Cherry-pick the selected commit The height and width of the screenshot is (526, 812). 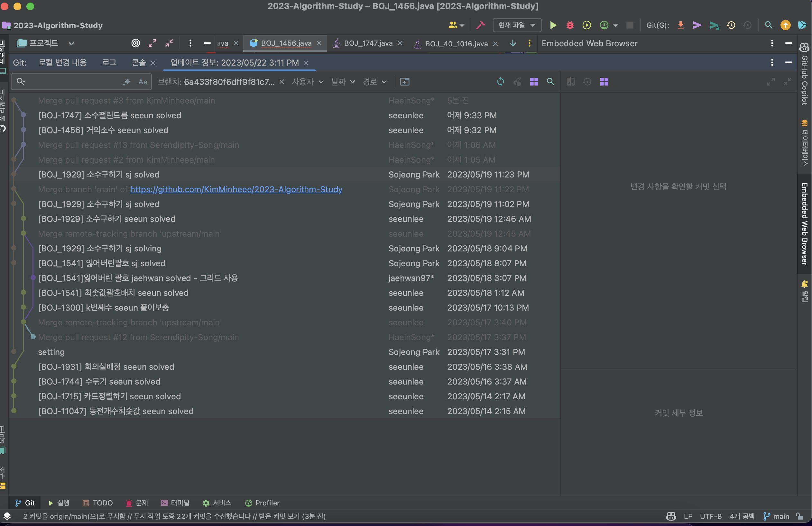tap(517, 82)
